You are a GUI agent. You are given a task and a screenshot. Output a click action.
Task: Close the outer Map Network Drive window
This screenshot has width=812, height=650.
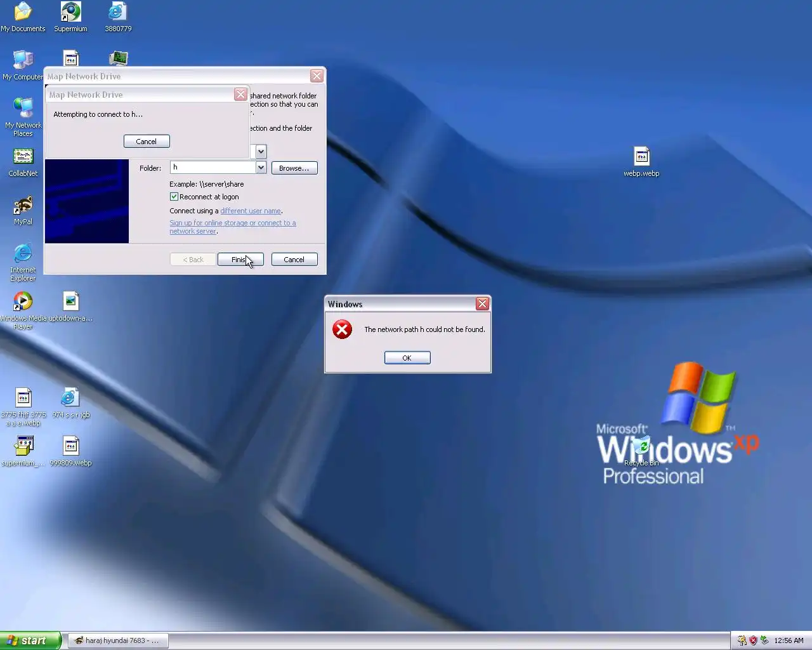(317, 76)
